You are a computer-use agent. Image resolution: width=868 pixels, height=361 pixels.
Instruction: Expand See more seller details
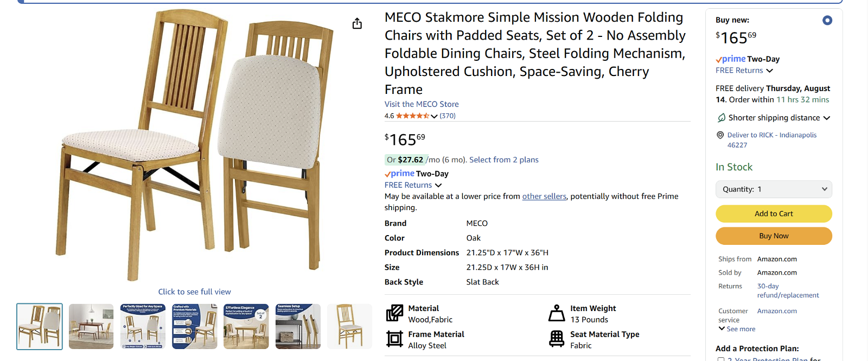[737, 329]
